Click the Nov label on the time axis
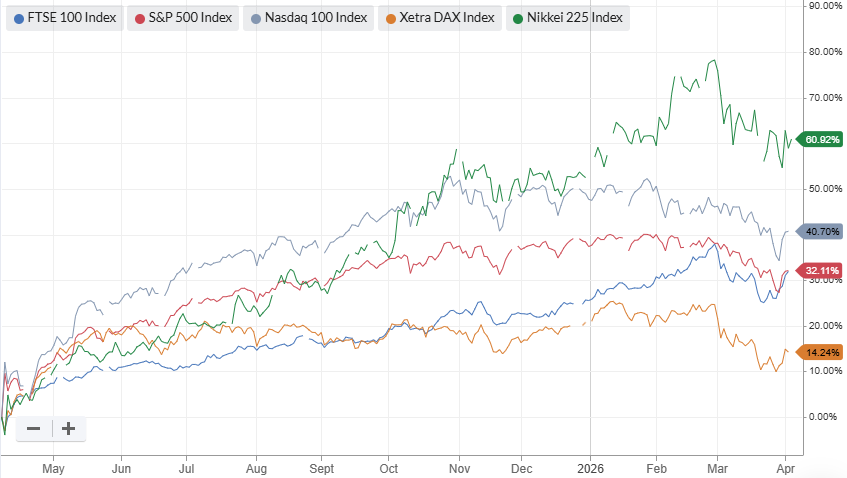Screen dimensions: 847x478 [459, 467]
